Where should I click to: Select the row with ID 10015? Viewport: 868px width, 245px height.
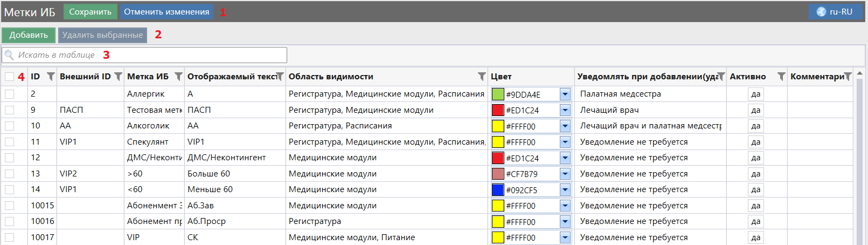click(x=10, y=206)
